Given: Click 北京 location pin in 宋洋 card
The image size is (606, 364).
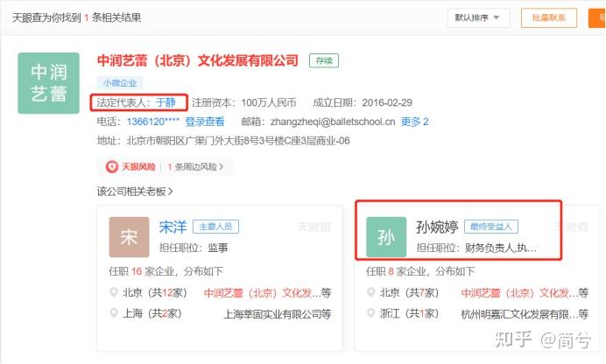Looking at the screenshot, I should (x=114, y=292).
